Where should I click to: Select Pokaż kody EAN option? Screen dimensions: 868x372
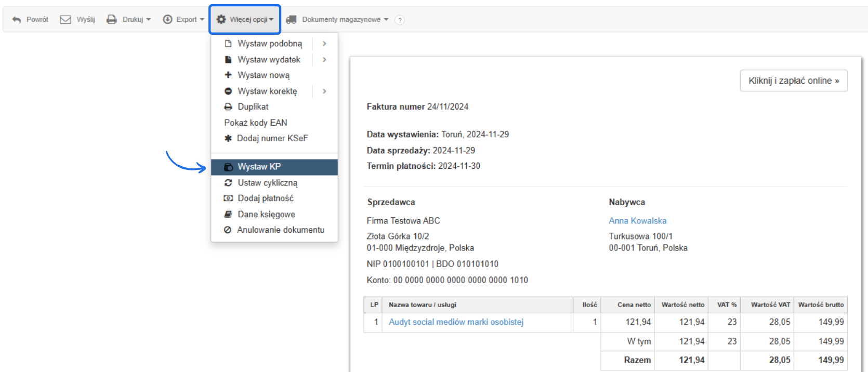click(256, 123)
